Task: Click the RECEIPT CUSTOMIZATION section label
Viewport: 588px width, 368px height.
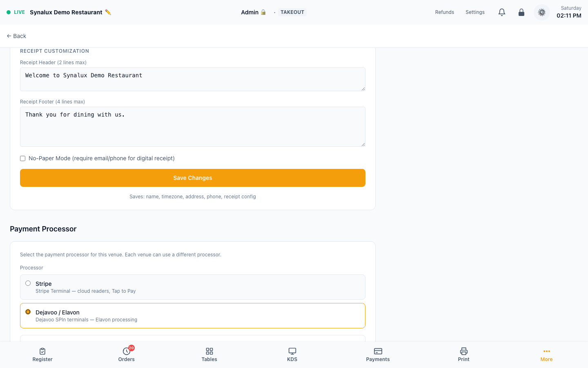Action: (55, 51)
